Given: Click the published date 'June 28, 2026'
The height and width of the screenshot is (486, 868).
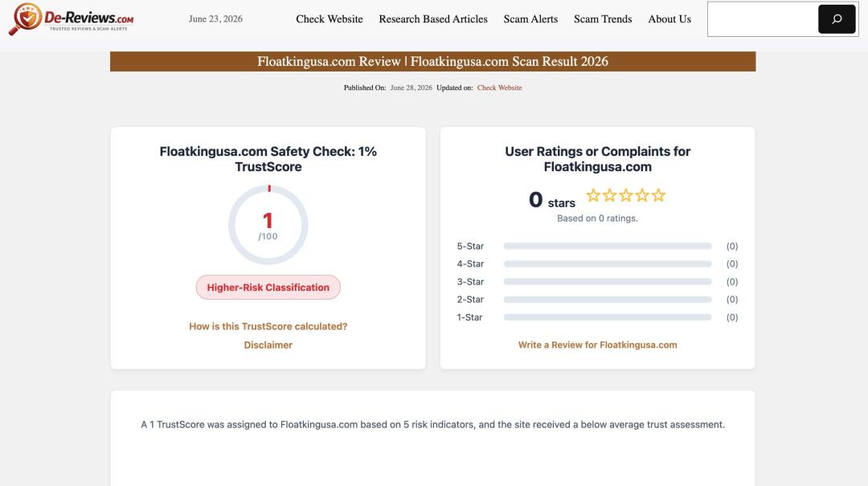Looking at the screenshot, I should (411, 88).
